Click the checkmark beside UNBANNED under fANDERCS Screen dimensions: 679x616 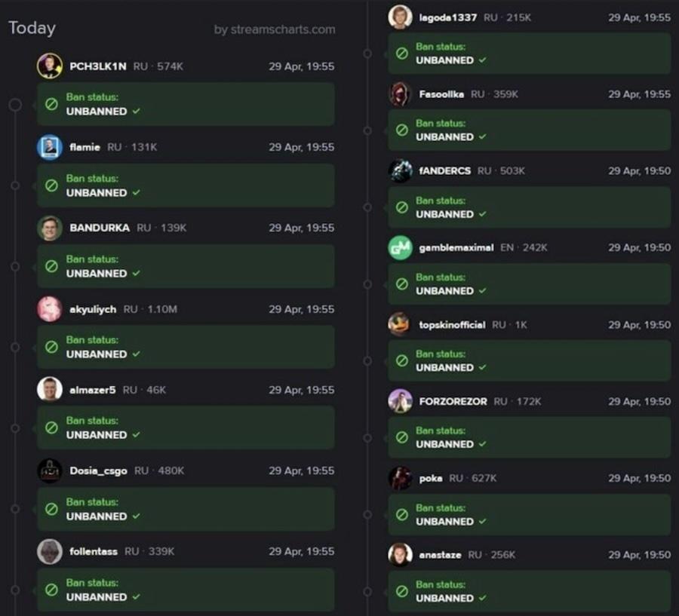coord(483,214)
